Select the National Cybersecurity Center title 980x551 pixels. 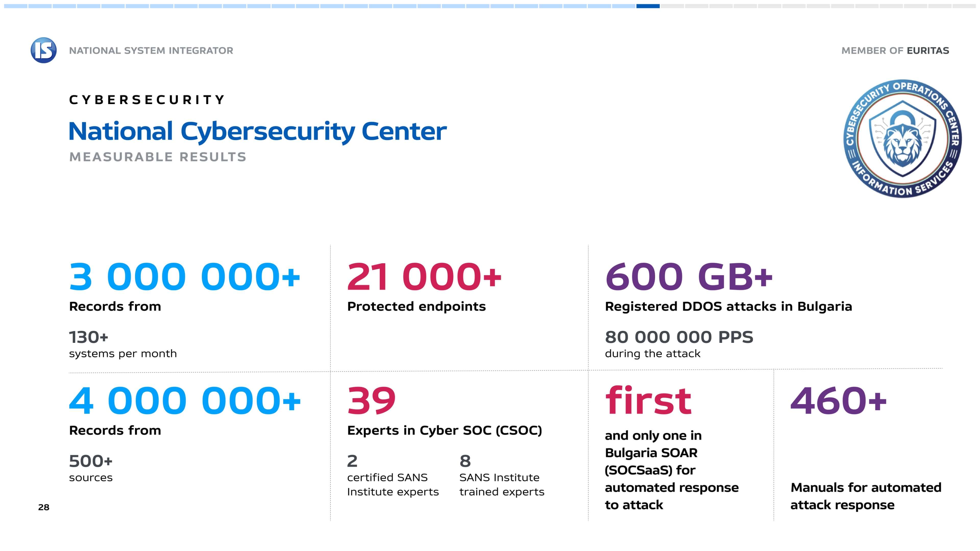(x=258, y=132)
